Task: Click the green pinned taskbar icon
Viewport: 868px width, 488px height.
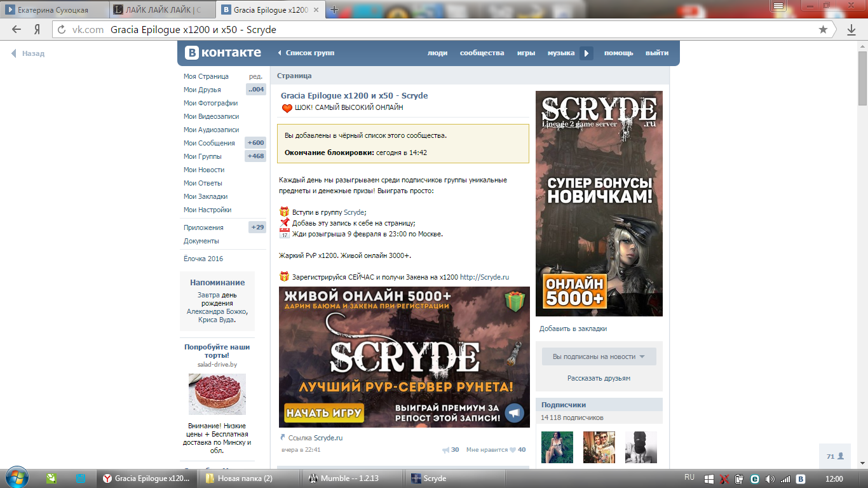Action: click(x=51, y=478)
